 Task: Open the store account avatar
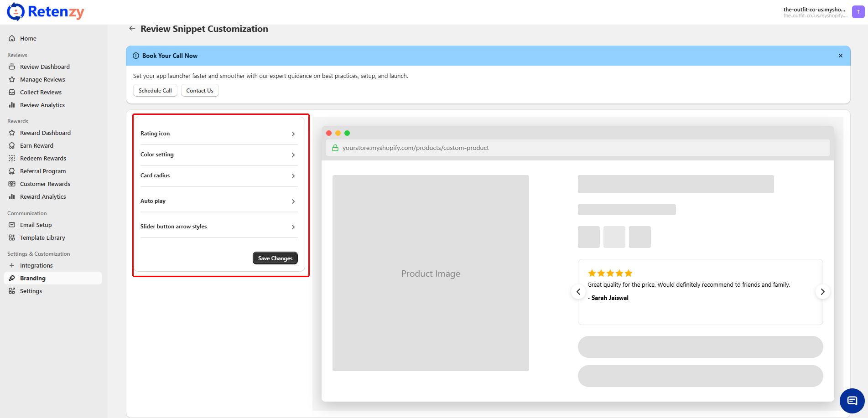pyautogui.click(x=858, y=12)
